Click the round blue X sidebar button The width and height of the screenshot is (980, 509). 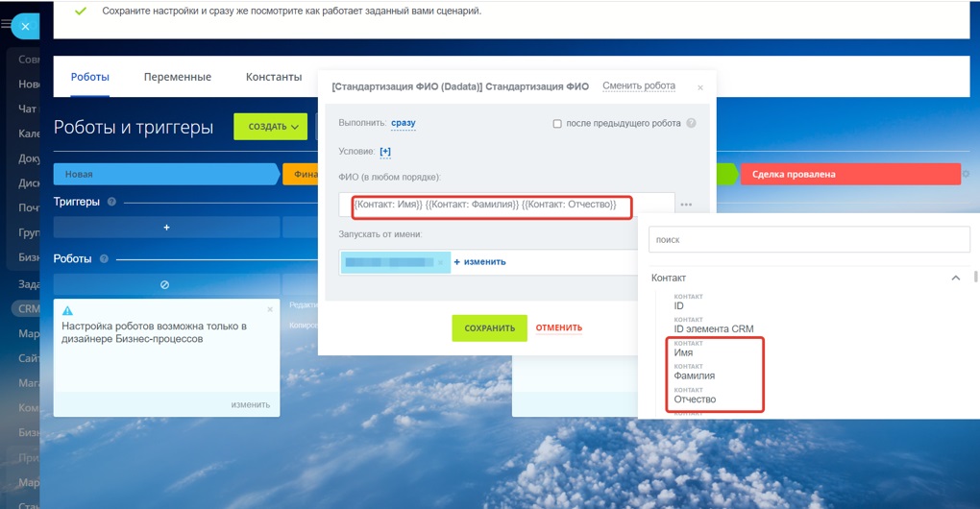coord(25,26)
